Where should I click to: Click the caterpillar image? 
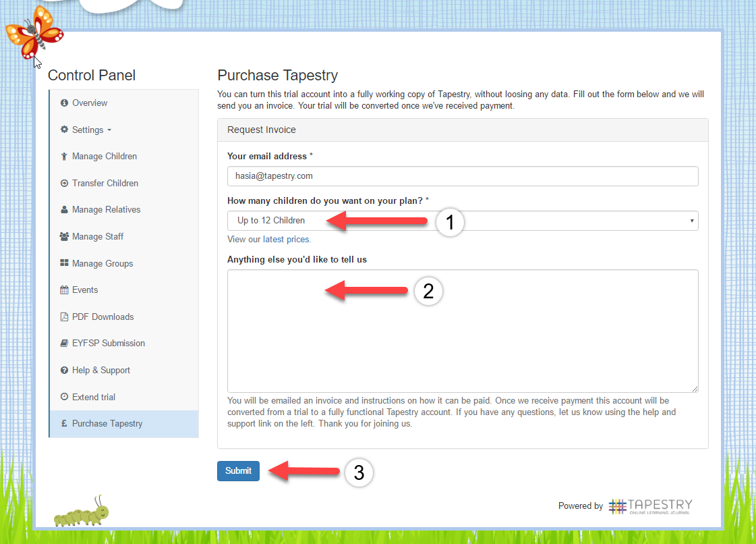tap(82, 511)
